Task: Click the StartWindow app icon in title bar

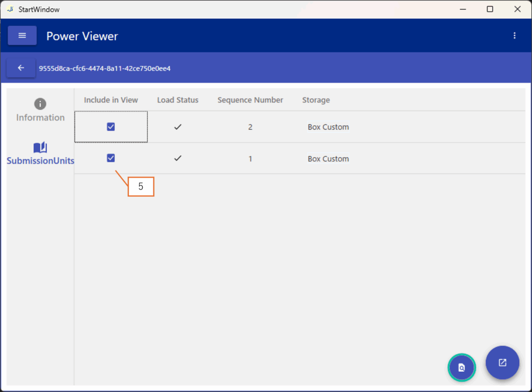Action: pos(10,9)
